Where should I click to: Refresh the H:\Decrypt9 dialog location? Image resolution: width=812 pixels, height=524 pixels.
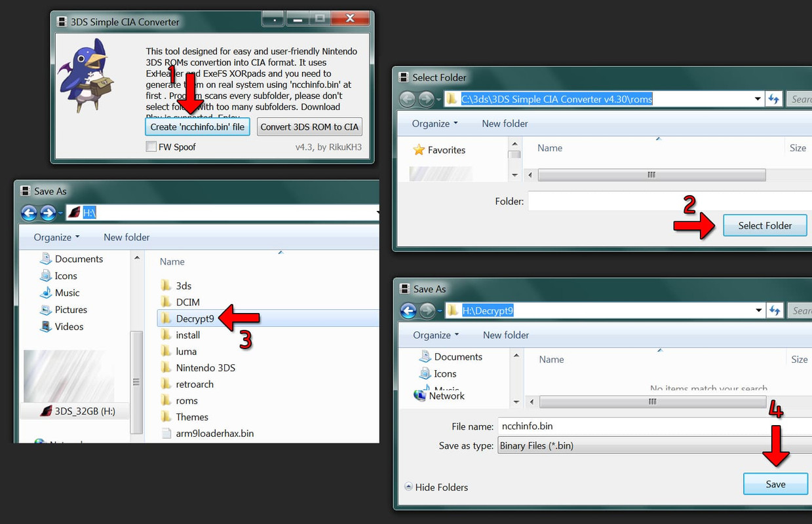[x=774, y=310]
